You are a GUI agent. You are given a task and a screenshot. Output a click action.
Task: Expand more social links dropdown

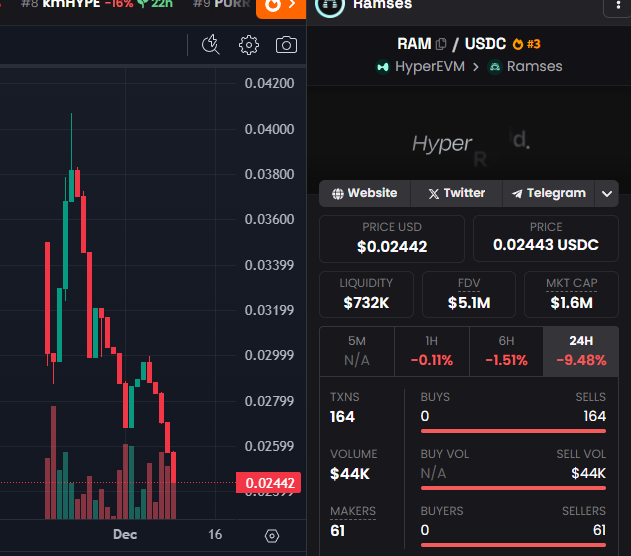(607, 194)
